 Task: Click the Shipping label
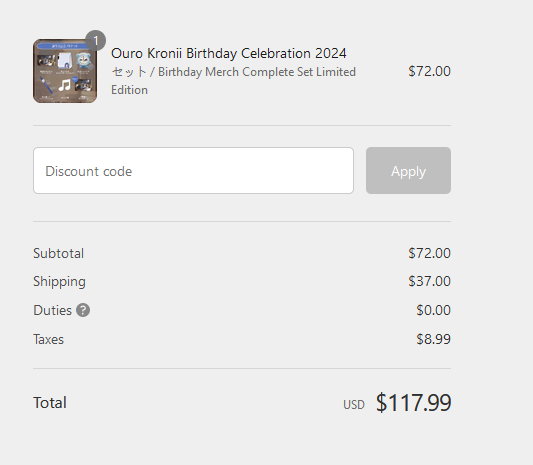(x=59, y=282)
